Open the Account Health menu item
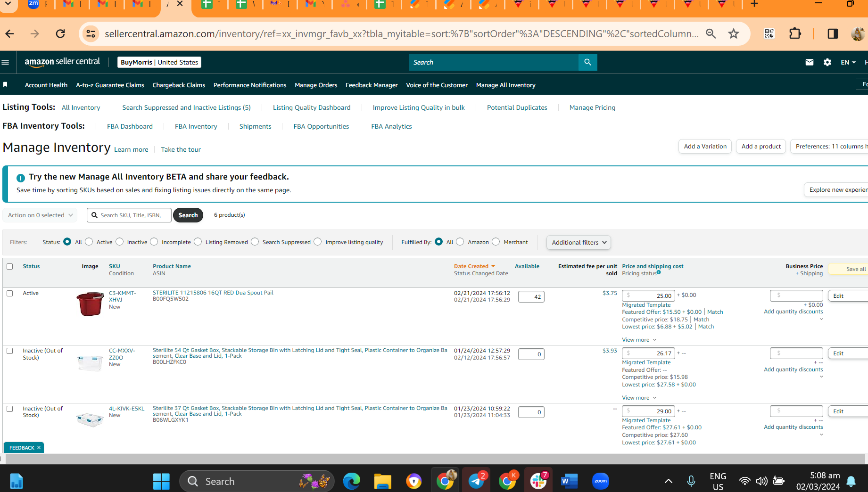 [46, 85]
